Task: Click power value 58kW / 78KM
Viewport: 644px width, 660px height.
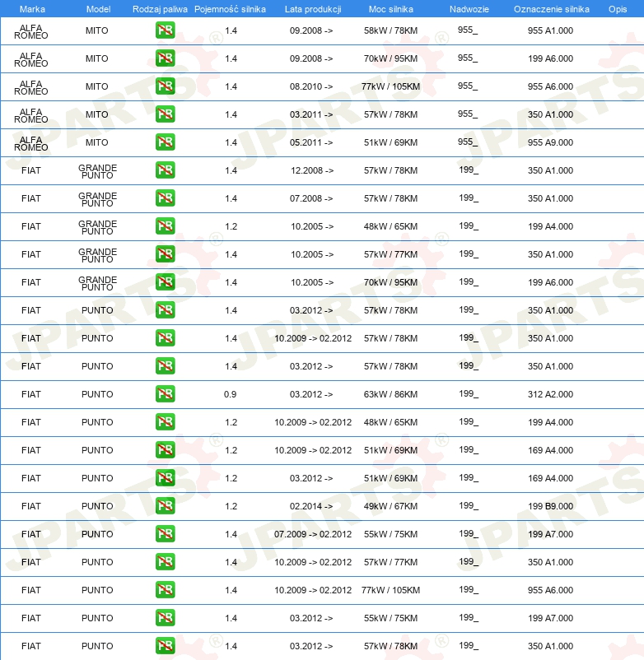Action: [391, 30]
